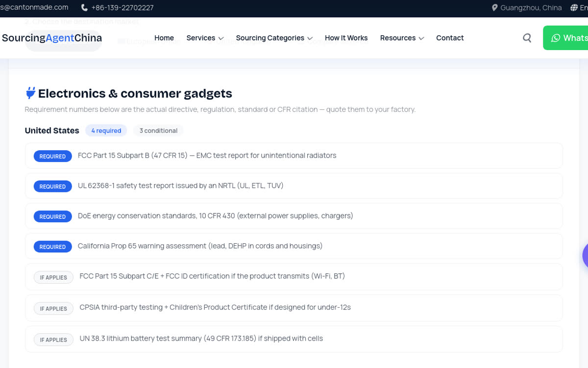Click IF APPLIES badge on CPSIA testing row
Image resolution: width=588 pixels, height=368 pixels.
coord(53,309)
